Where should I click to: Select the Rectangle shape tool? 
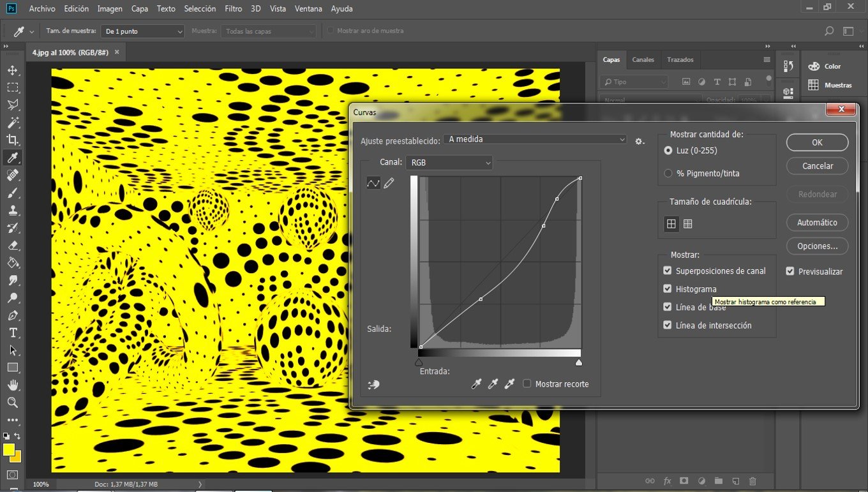point(12,368)
